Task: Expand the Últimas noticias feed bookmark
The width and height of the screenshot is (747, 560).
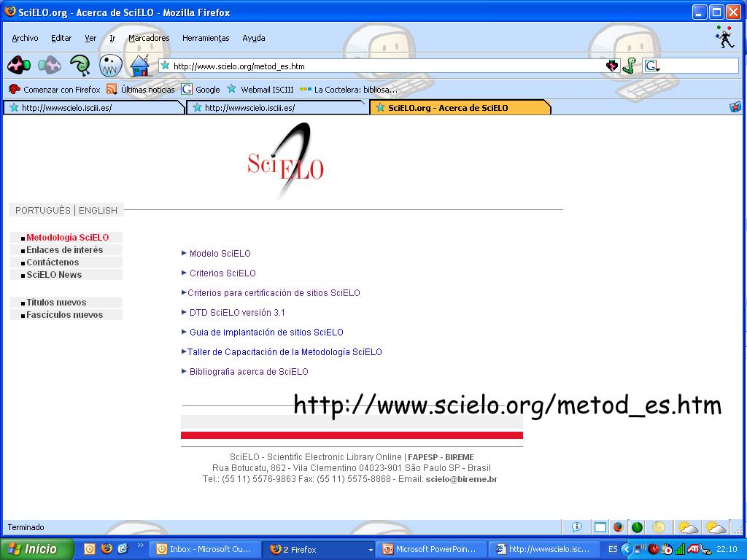Action: tap(141, 89)
